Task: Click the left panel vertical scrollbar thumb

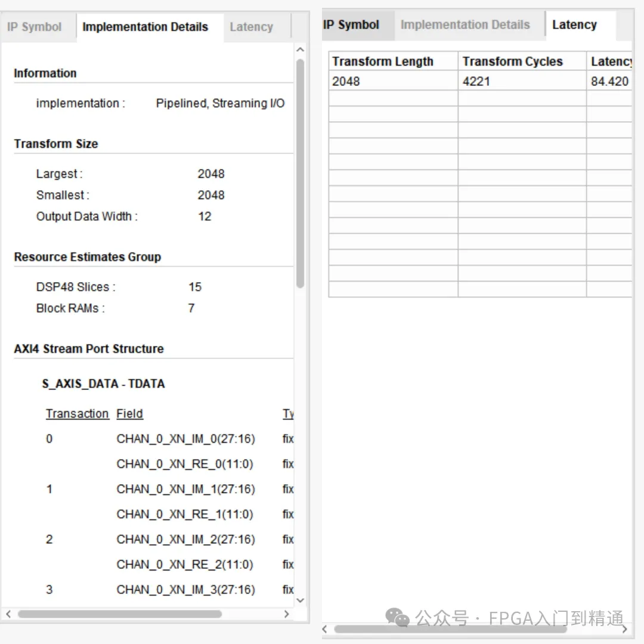Action: pyautogui.click(x=300, y=174)
